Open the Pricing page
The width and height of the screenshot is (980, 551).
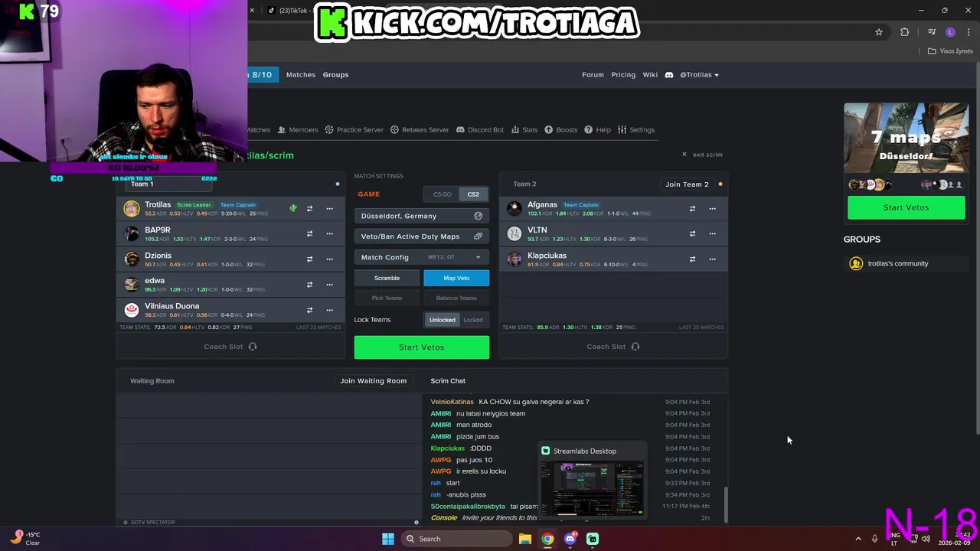pos(623,75)
